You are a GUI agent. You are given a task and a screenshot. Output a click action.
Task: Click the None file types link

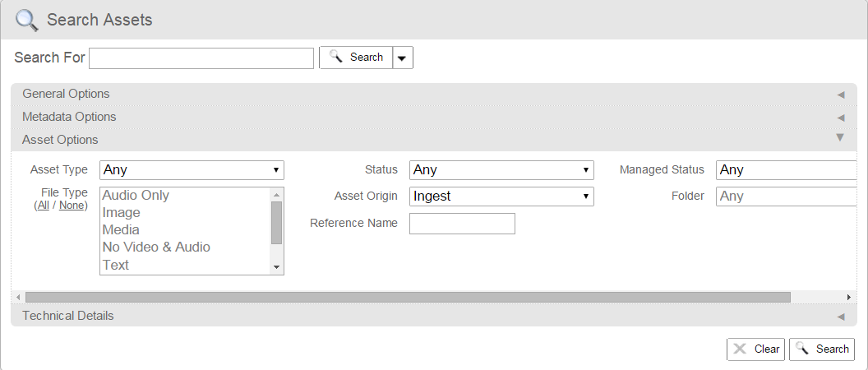click(x=72, y=206)
